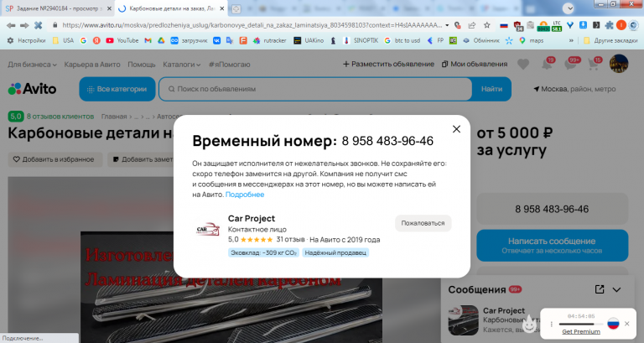Open notifications via the bell icon
644x343 pixels.
[547, 64]
